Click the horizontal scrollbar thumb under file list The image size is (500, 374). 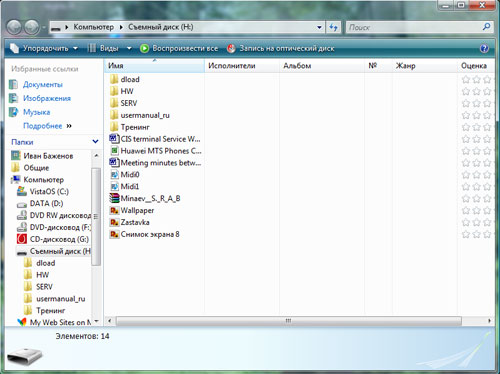pyautogui.click(x=289, y=321)
